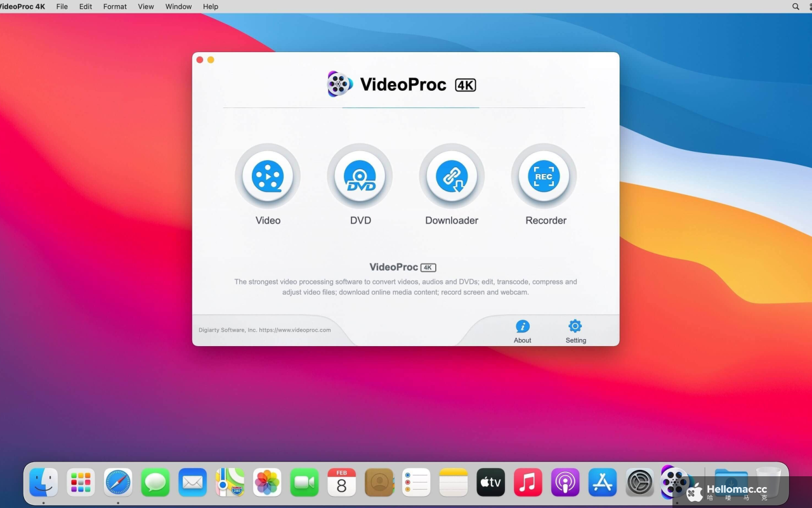This screenshot has height=508, width=812.
Task: Open Reminders from the dock
Action: coord(416,483)
